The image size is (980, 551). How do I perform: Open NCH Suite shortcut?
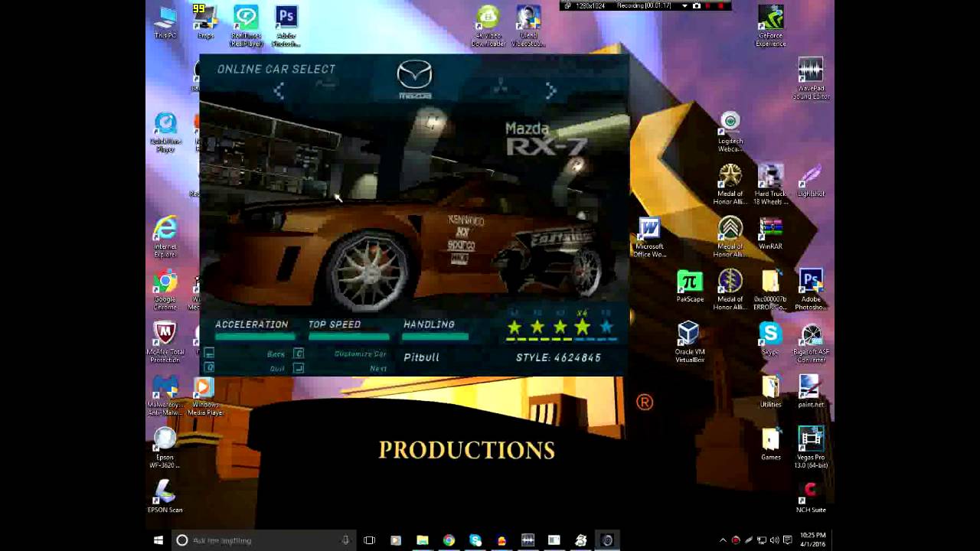(811, 497)
